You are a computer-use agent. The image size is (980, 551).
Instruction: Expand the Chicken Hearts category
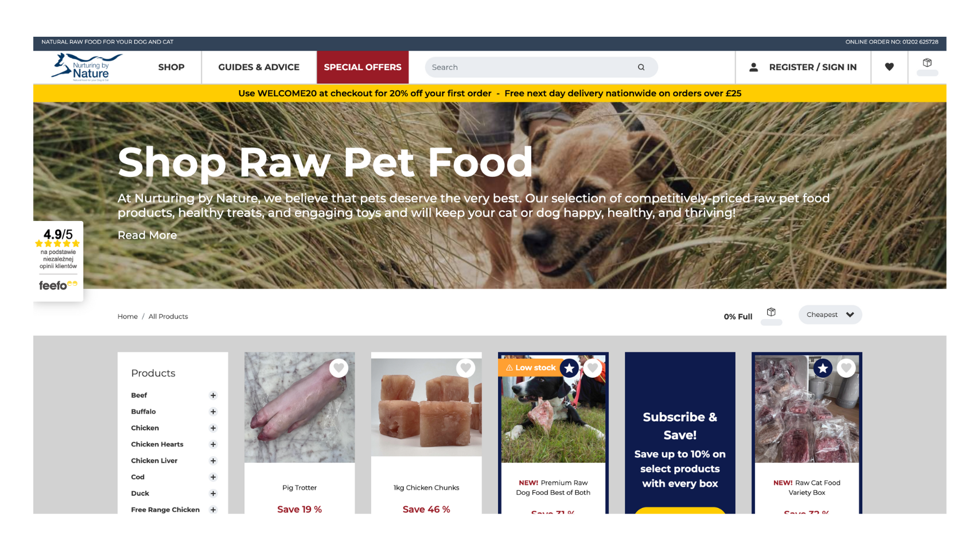[x=213, y=444]
